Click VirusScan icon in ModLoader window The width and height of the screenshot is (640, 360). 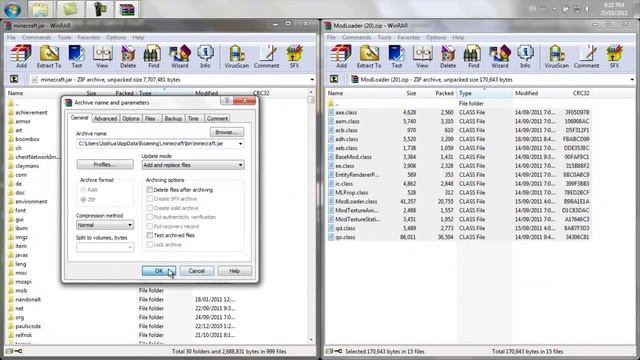click(556, 56)
